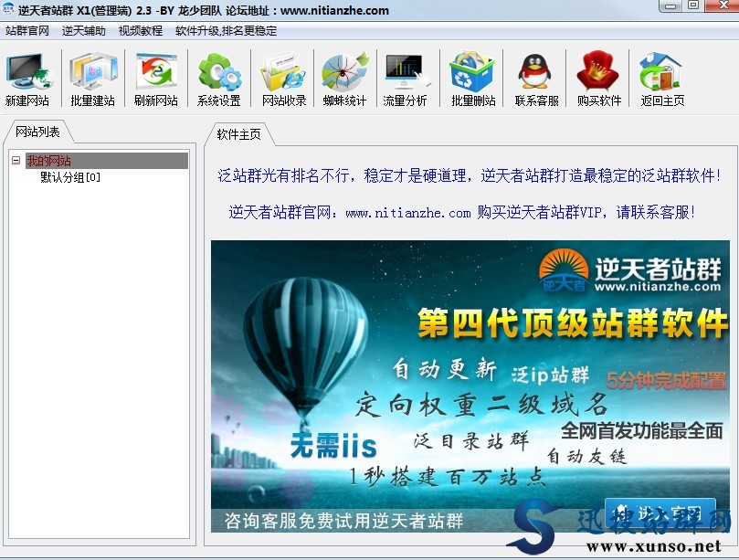Open 系统设置 system settings gears icon

click(219, 79)
